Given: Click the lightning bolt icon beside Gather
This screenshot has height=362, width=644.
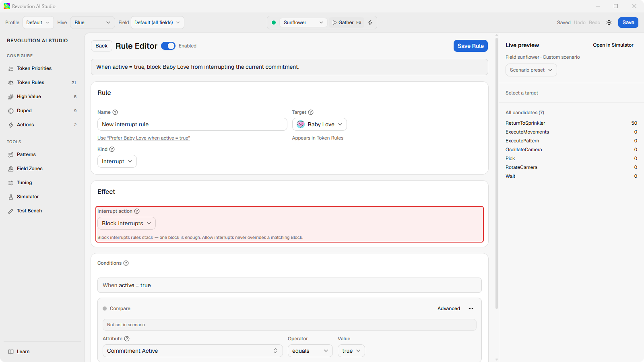Looking at the screenshot, I should point(370,23).
